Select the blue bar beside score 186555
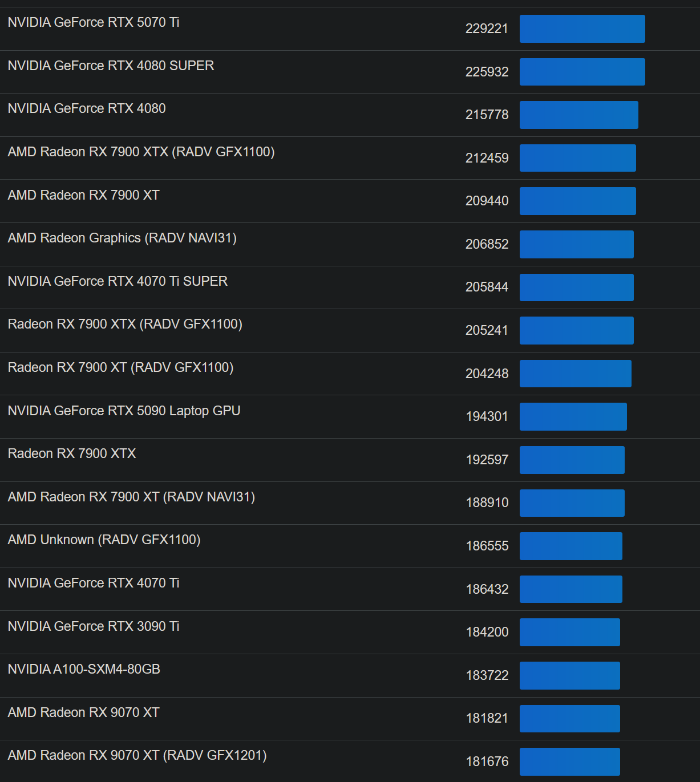Image resolution: width=700 pixels, height=782 pixels. (571, 546)
